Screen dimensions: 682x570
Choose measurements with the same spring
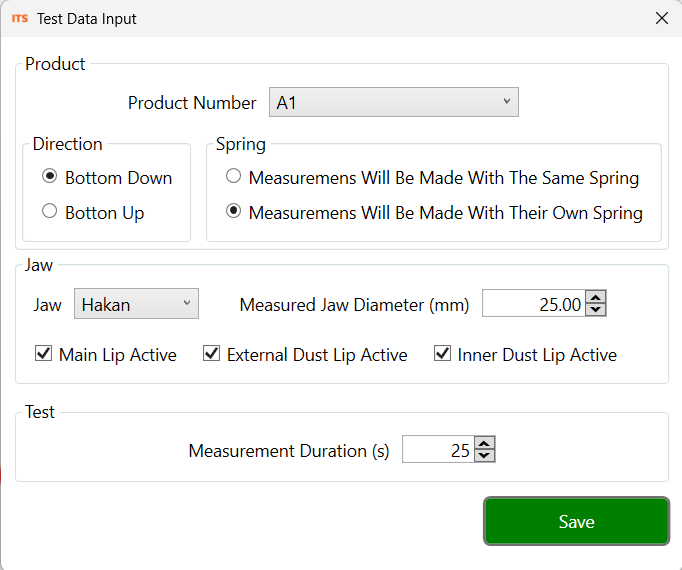click(x=233, y=178)
